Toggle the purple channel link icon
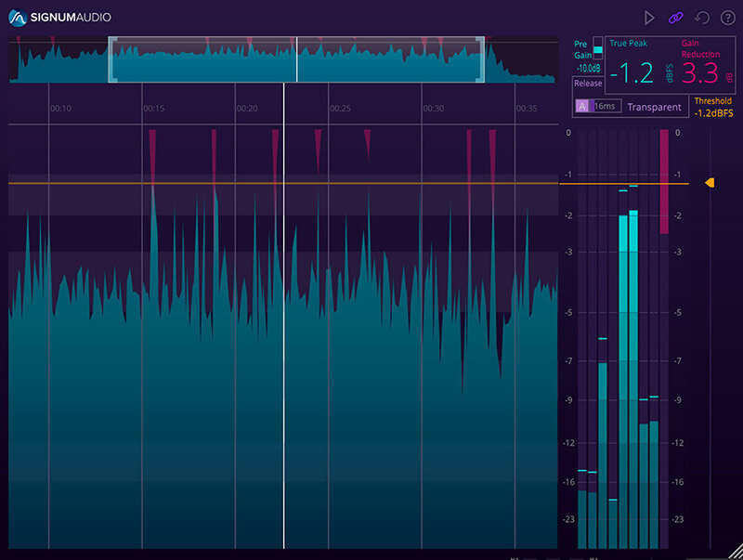The width and height of the screenshot is (743, 560). (x=676, y=18)
